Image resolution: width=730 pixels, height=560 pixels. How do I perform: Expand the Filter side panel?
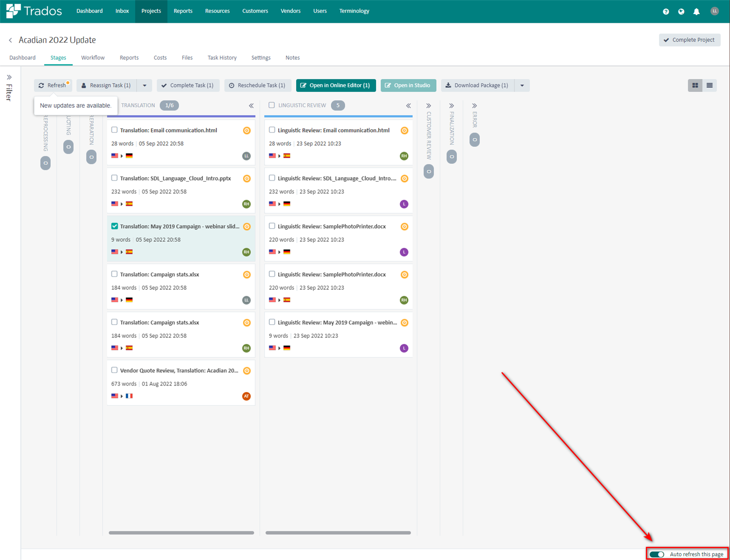9,77
